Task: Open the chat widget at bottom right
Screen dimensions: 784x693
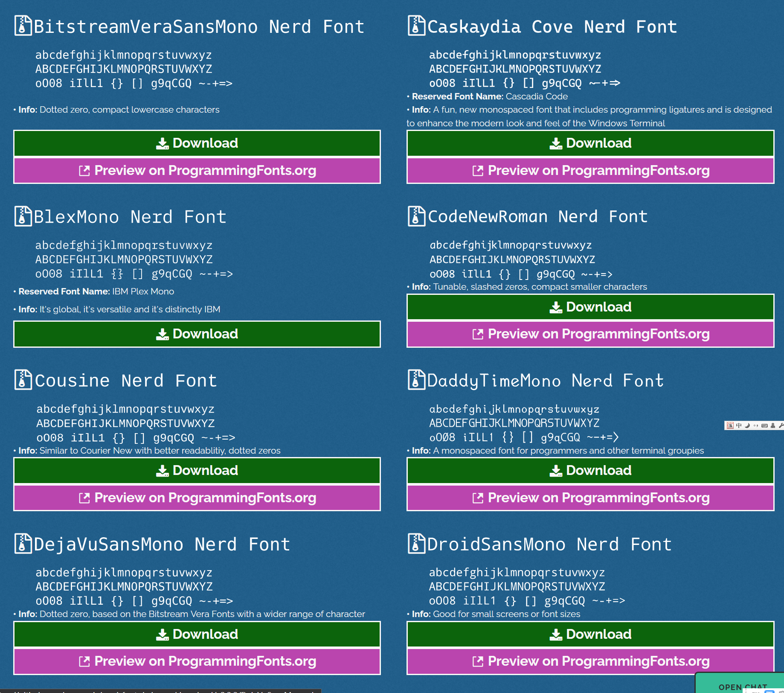Action: tap(742, 686)
